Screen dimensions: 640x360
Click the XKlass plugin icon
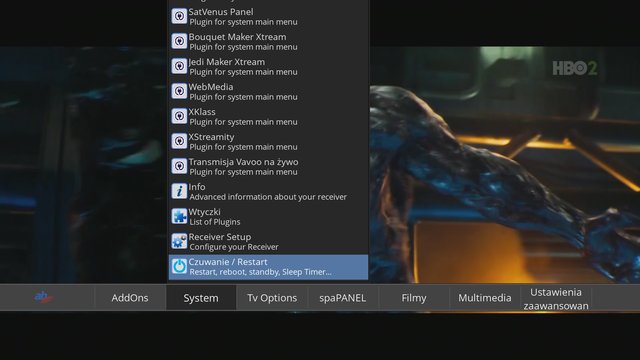(x=179, y=116)
